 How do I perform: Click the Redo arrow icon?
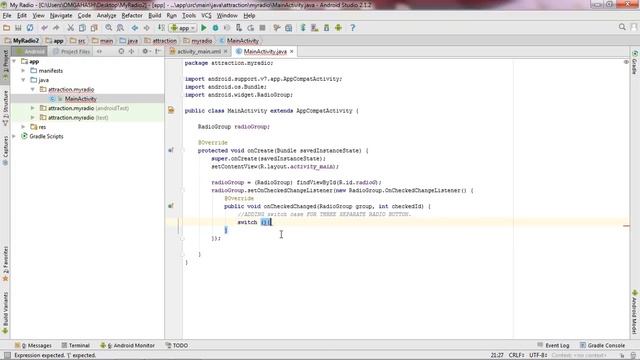56,28
